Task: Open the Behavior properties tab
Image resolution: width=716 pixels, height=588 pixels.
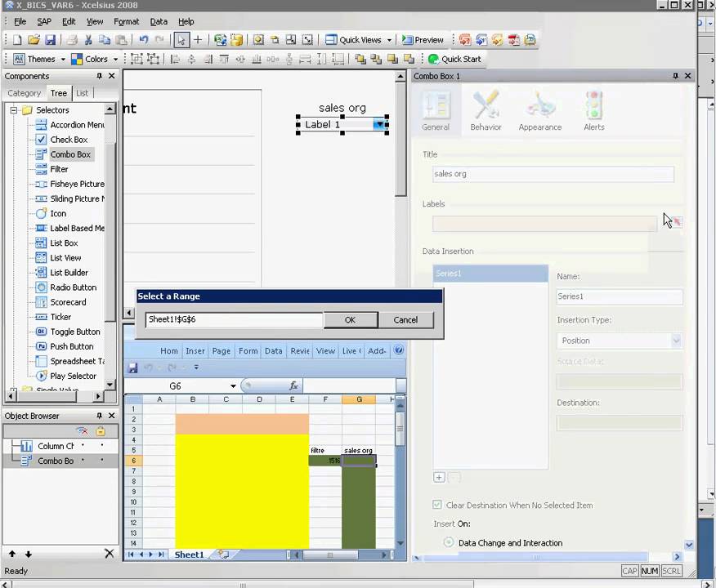Action: [486, 111]
